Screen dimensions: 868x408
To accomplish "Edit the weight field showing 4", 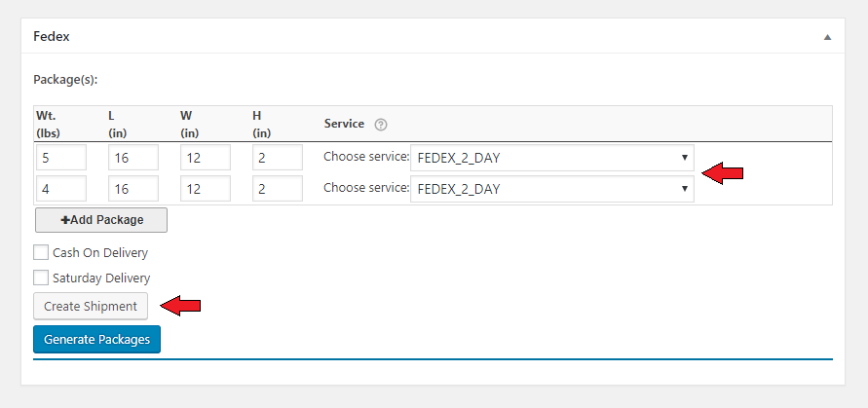I will coord(61,189).
